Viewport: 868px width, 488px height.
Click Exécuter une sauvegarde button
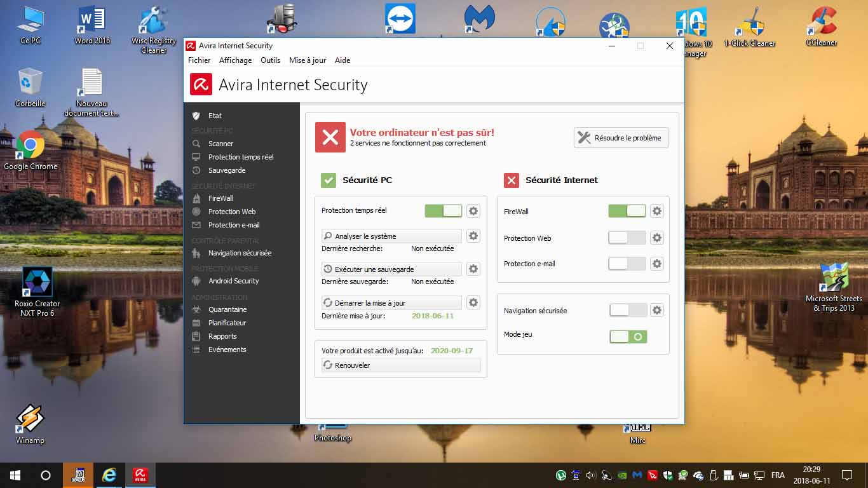click(x=391, y=269)
